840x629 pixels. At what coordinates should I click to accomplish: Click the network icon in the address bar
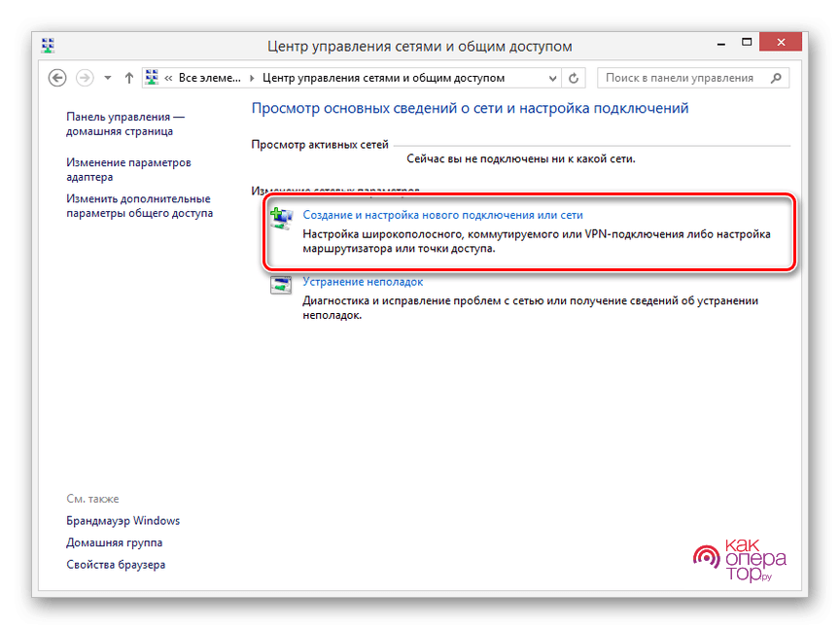(x=153, y=78)
